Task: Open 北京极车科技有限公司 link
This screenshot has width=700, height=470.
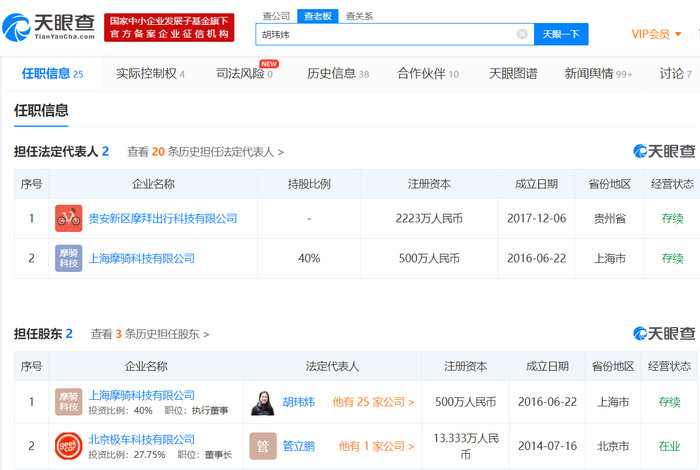Action: [142, 439]
